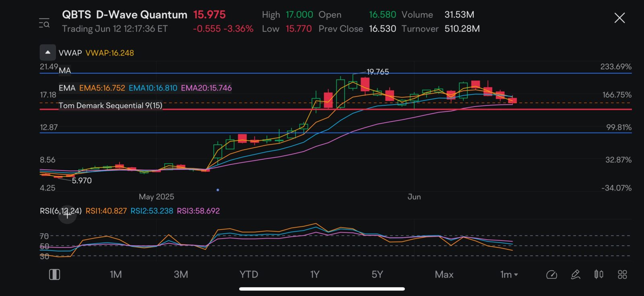Close the full-screen chart view

pos(619,18)
